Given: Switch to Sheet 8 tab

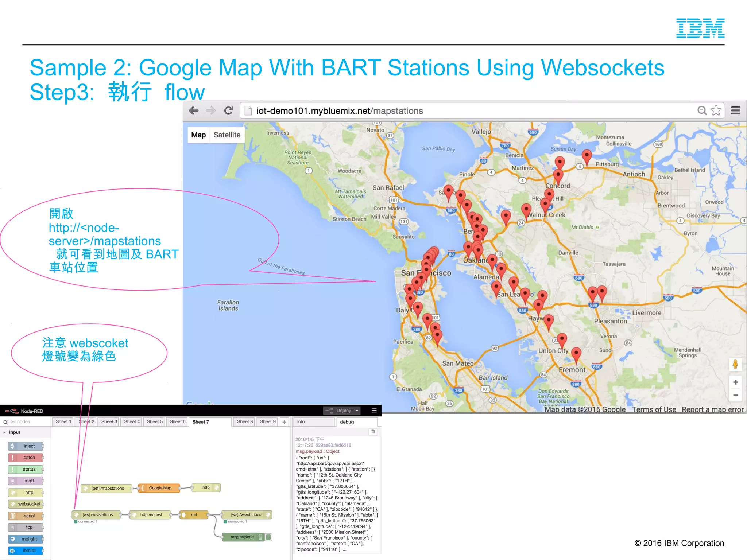Looking at the screenshot, I should 245,421.
